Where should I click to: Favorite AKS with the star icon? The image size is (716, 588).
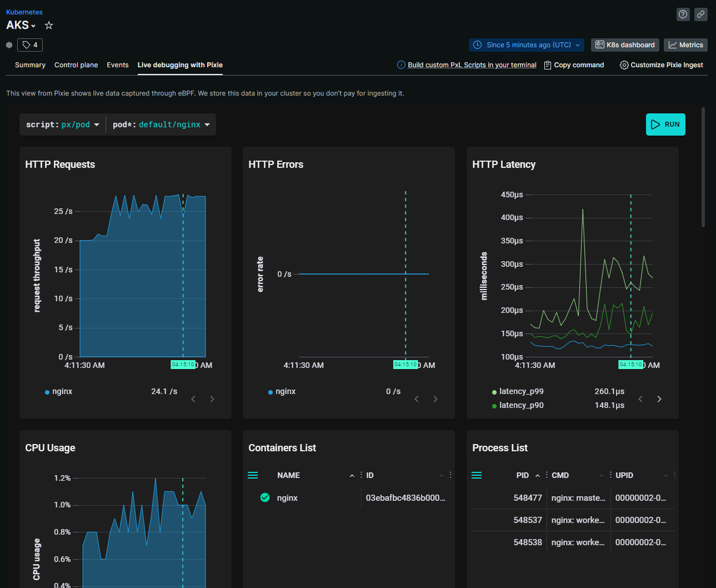point(49,25)
